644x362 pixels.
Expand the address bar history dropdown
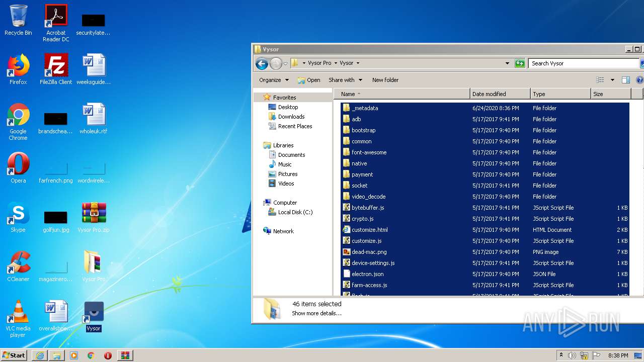(507, 63)
